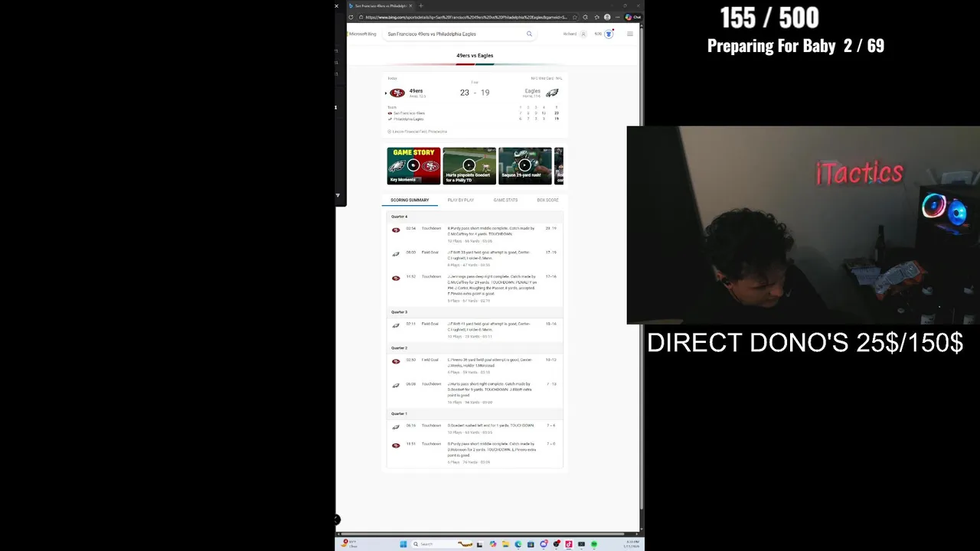Click the Jennings deep right touchdown play

[475, 289]
